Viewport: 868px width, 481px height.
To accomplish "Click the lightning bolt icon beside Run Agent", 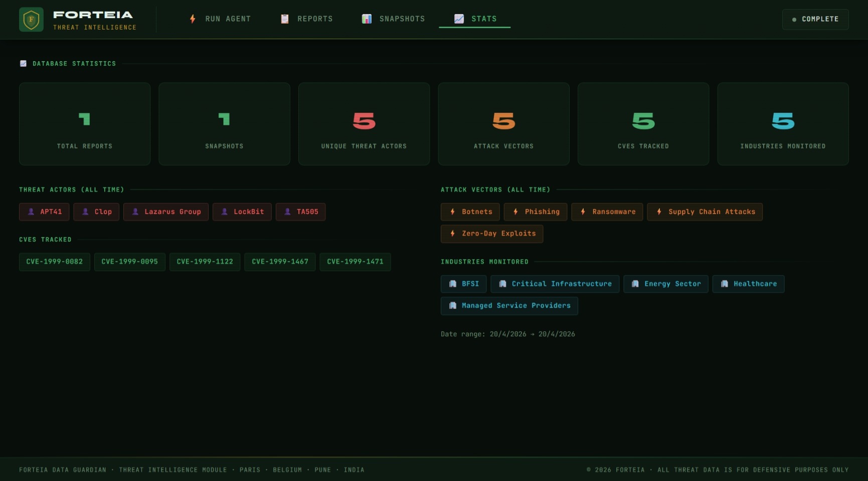I will tap(193, 19).
